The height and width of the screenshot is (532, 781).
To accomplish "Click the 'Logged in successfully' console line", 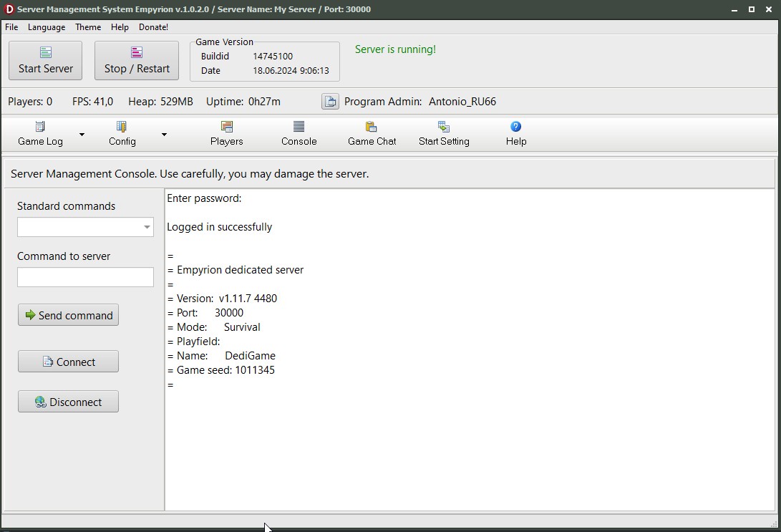I will tap(220, 227).
